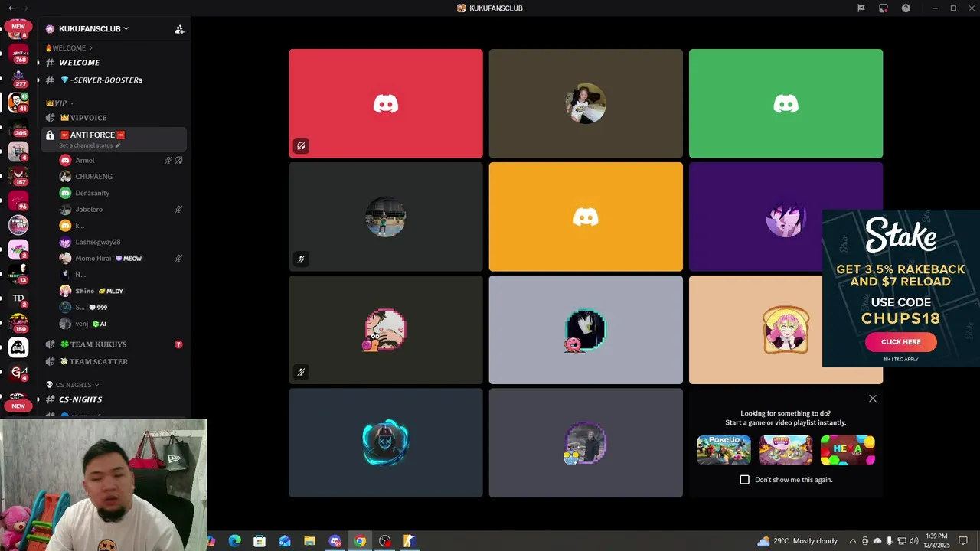
Task: Click server icon with 150 badge
Action: pyautogui.click(x=18, y=323)
